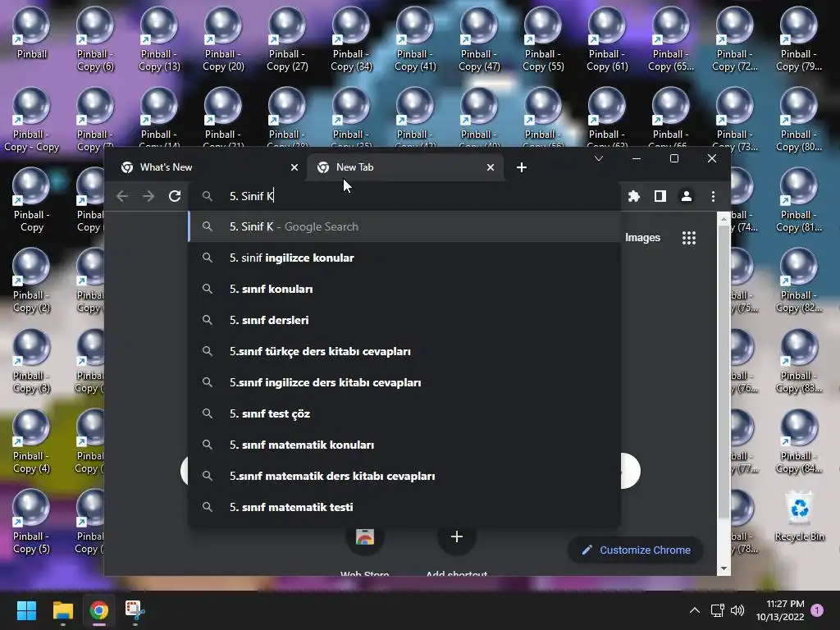The height and width of the screenshot is (630, 840).
Task: Open the volume speaker tray icon
Action: [737, 610]
